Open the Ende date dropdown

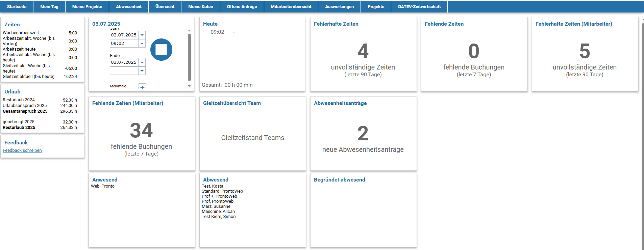click(x=142, y=62)
